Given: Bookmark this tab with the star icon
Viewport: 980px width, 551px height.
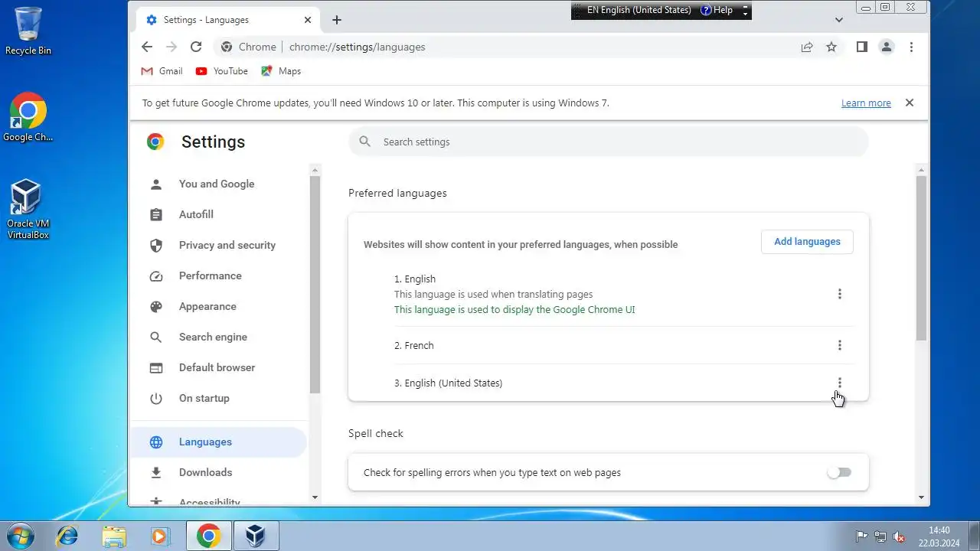Looking at the screenshot, I should (x=831, y=47).
